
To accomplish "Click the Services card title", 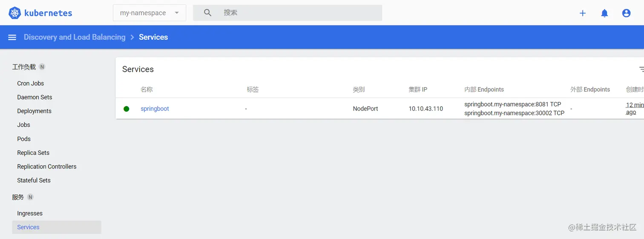I will pyautogui.click(x=138, y=69).
